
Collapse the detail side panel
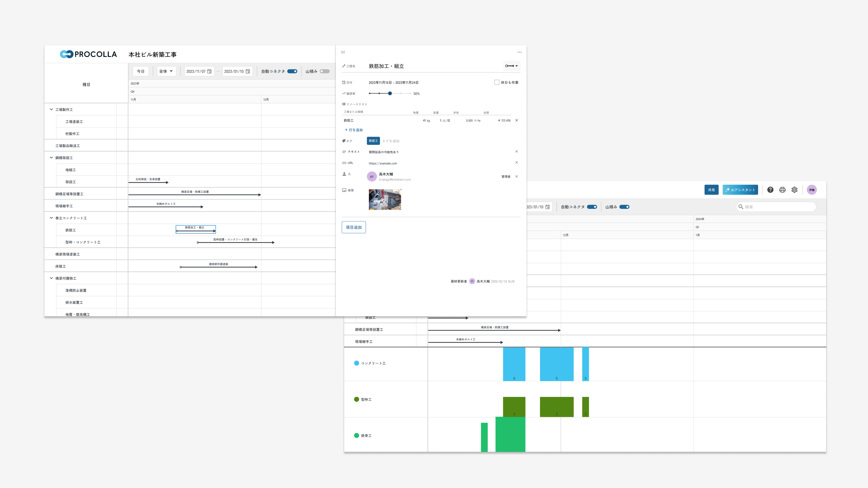tap(343, 52)
